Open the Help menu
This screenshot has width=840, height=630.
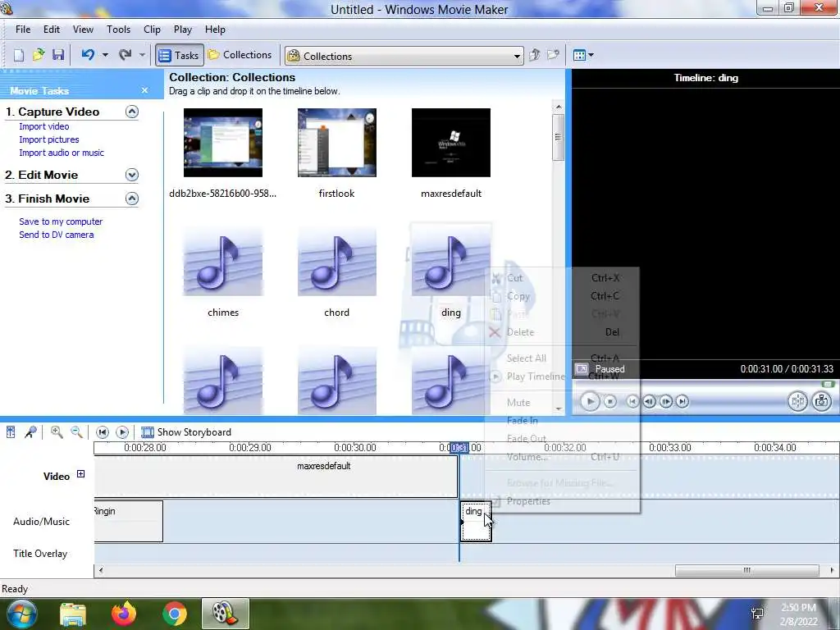click(216, 30)
